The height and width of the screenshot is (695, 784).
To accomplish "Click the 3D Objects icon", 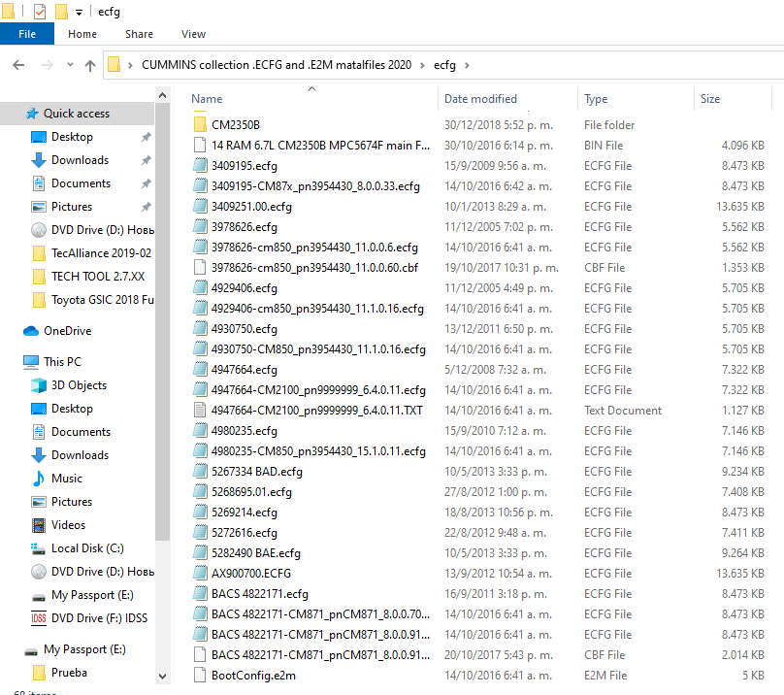I will pyautogui.click(x=39, y=385).
